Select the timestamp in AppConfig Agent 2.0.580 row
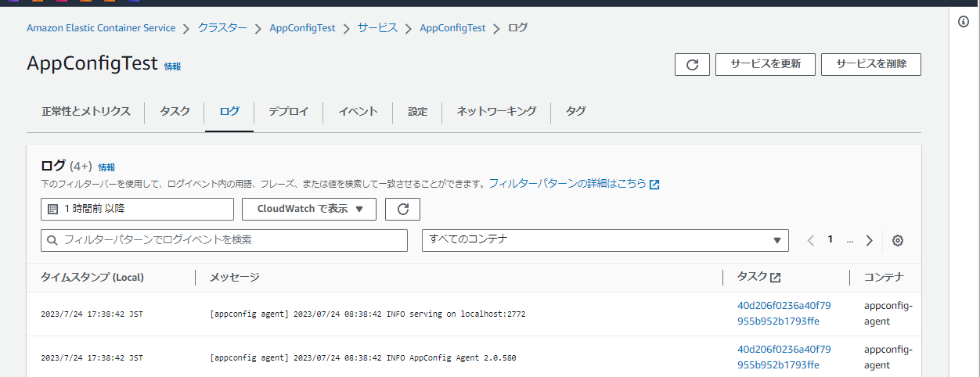Viewport: 980px width, 377px height. [92, 358]
